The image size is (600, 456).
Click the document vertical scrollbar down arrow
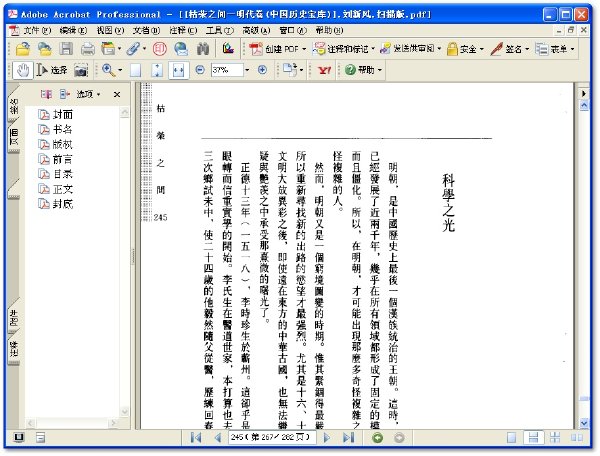[584, 423]
